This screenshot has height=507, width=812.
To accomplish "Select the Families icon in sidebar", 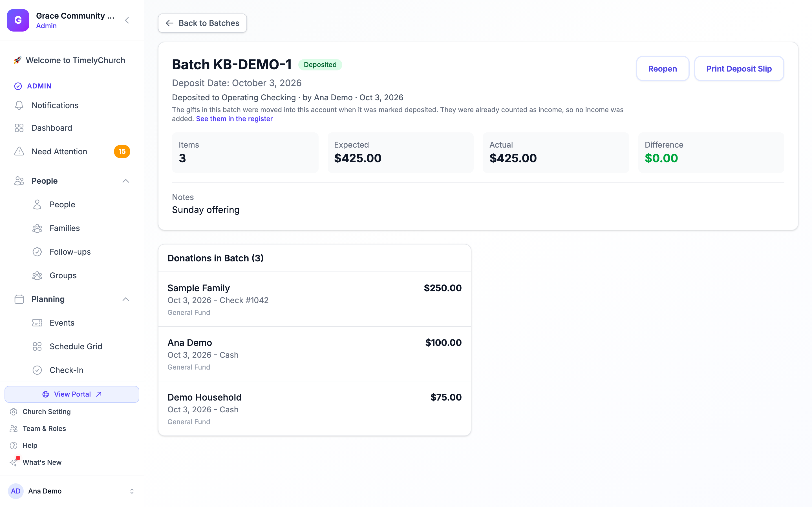I will (x=37, y=228).
